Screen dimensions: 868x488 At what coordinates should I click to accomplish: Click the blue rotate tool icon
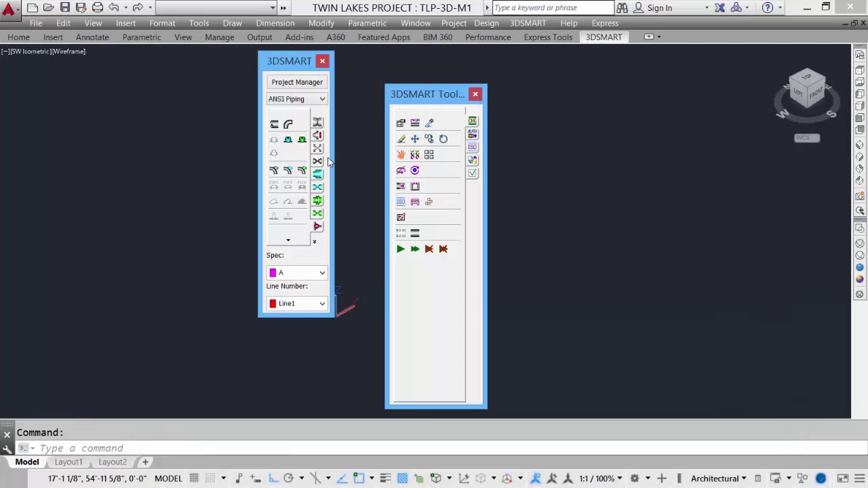[x=443, y=139]
